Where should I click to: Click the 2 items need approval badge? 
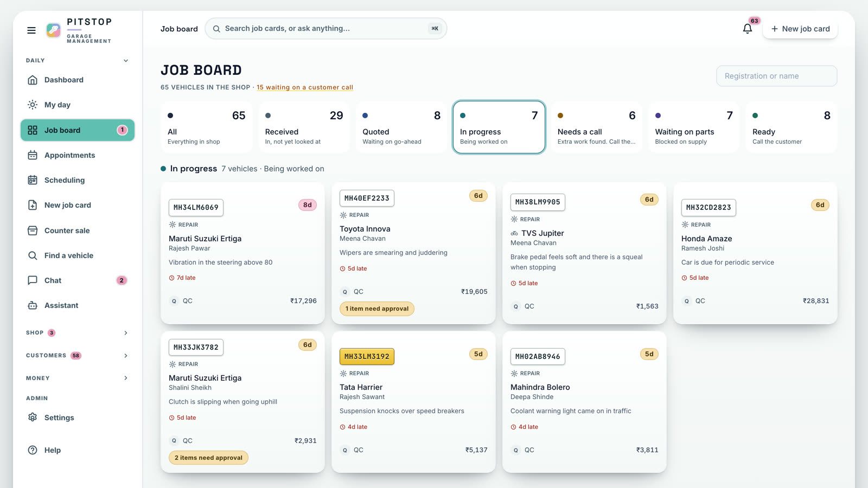click(x=208, y=458)
